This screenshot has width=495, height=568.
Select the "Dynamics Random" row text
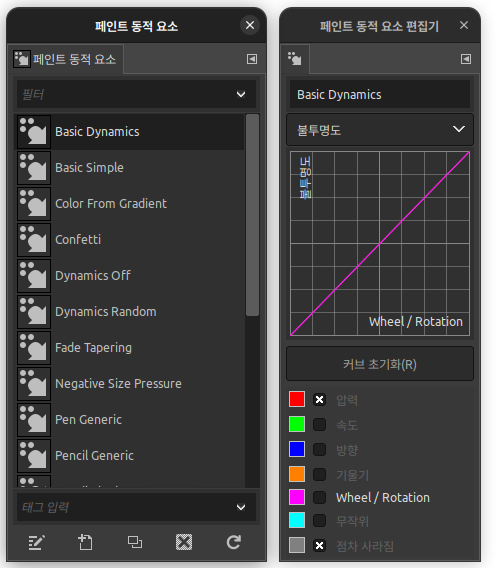(106, 312)
